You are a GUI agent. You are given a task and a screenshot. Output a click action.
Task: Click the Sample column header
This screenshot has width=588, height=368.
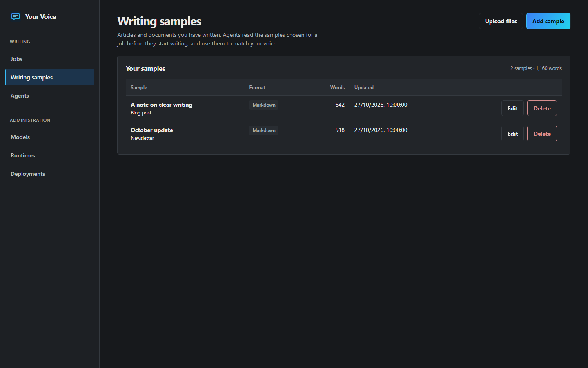click(x=139, y=88)
